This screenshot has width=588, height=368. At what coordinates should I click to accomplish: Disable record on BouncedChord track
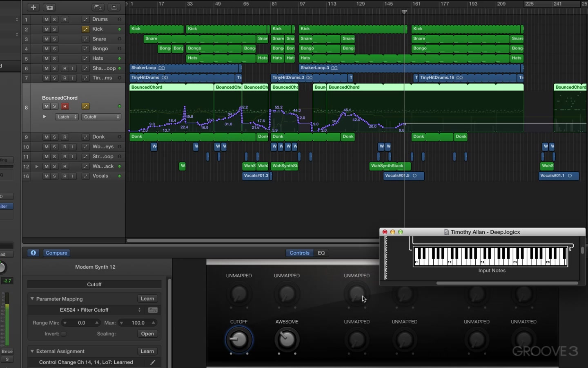coord(65,106)
